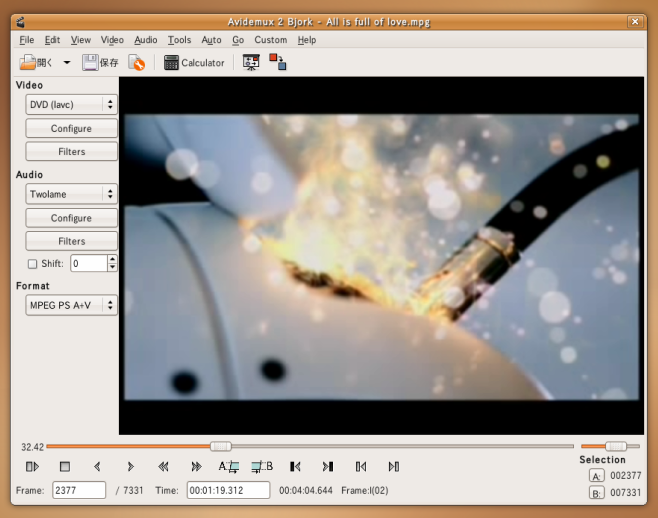
Task: Open the bitrate Calculator
Action: tap(194, 63)
